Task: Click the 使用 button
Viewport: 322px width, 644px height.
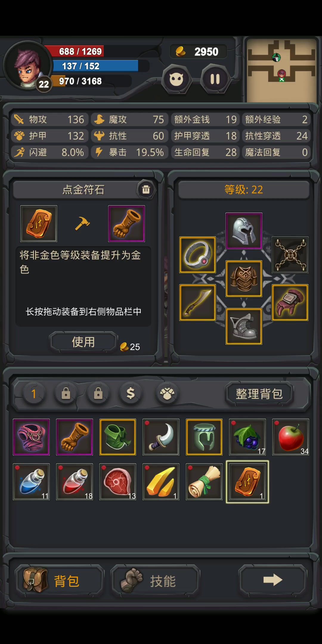Action: coord(83,342)
